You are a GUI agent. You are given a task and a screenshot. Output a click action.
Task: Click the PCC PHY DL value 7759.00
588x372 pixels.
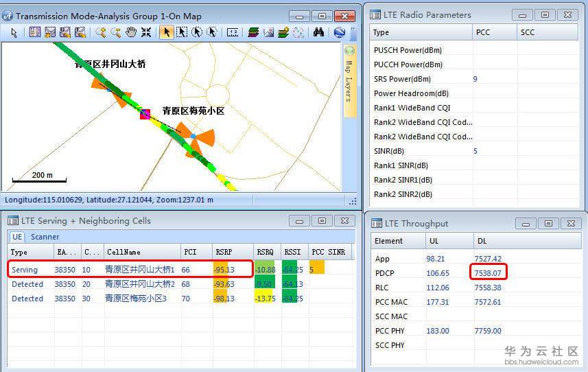tap(488, 331)
